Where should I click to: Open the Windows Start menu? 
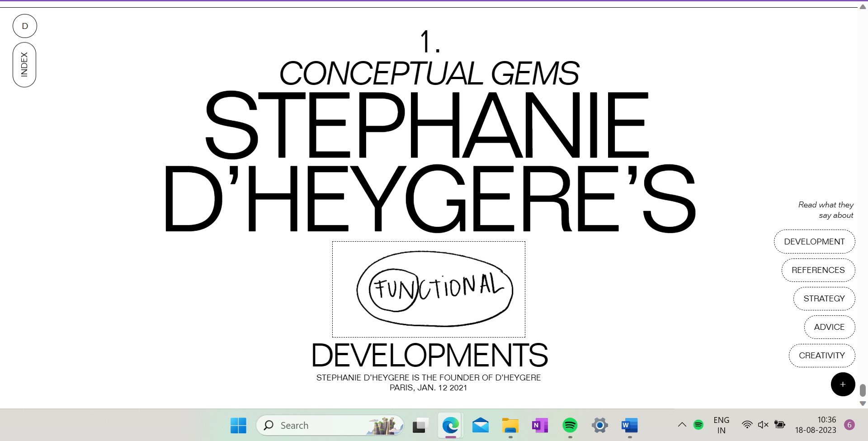coord(238,425)
